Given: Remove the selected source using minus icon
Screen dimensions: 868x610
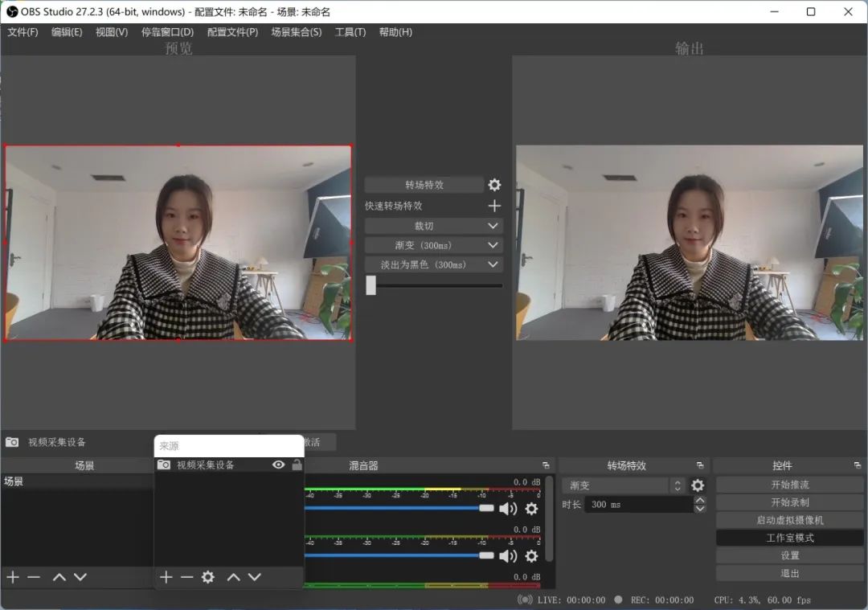Looking at the screenshot, I should 187,577.
